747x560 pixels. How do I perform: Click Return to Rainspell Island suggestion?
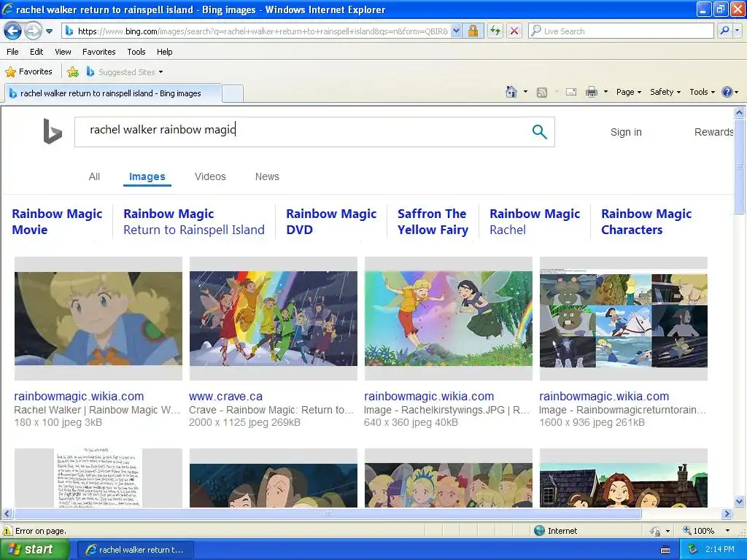(194, 222)
